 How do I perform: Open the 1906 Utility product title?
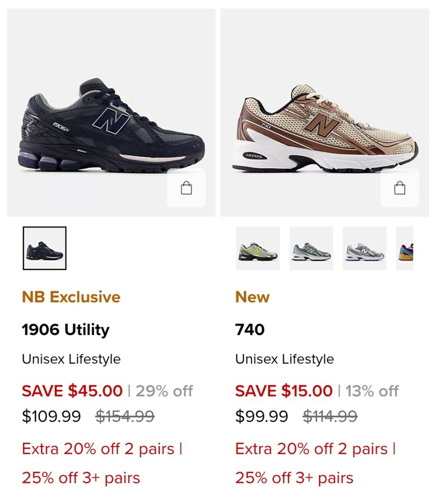(66, 330)
